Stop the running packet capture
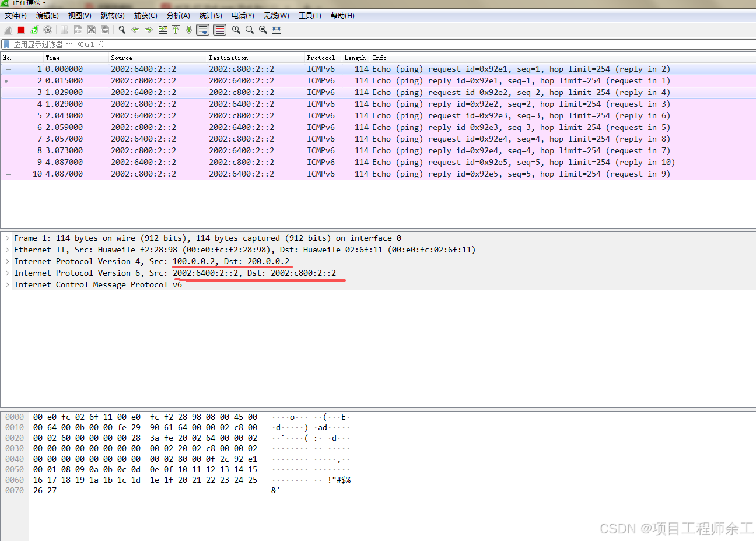The image size is (756, 541). pos(21,30)
